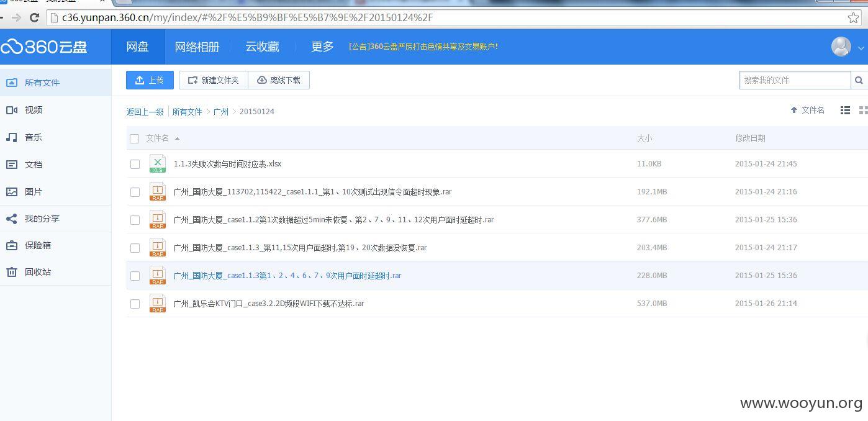The height and width of the screenshot is (421, 868).
Task: Open 1.1.3失败次数与时间对应表.xlsx file name
Action: (227, 164)
